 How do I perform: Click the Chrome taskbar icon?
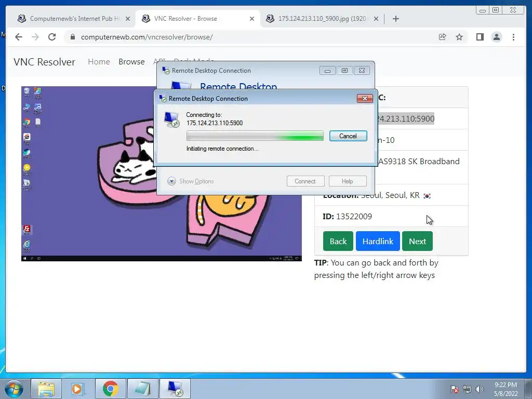(110, 389)
